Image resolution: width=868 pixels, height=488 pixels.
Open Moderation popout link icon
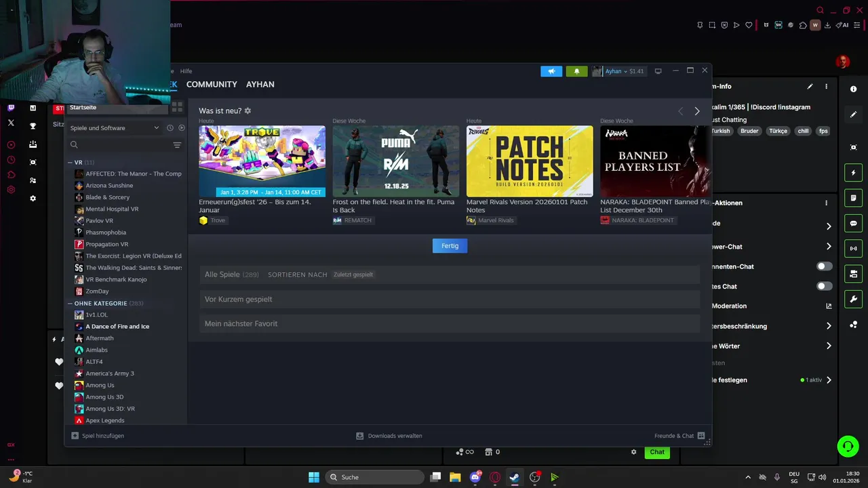click(828, 306)
